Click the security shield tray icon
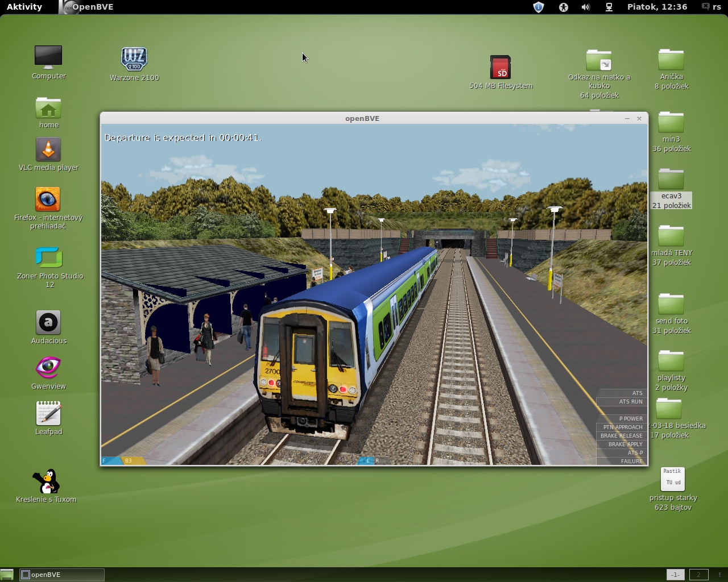The image size is (728, 582). pyautogui.click(x=539, y=7)
